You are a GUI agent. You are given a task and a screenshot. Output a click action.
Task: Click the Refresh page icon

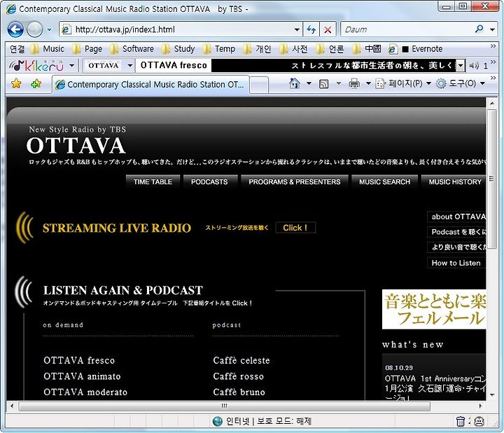pos(311,29)
